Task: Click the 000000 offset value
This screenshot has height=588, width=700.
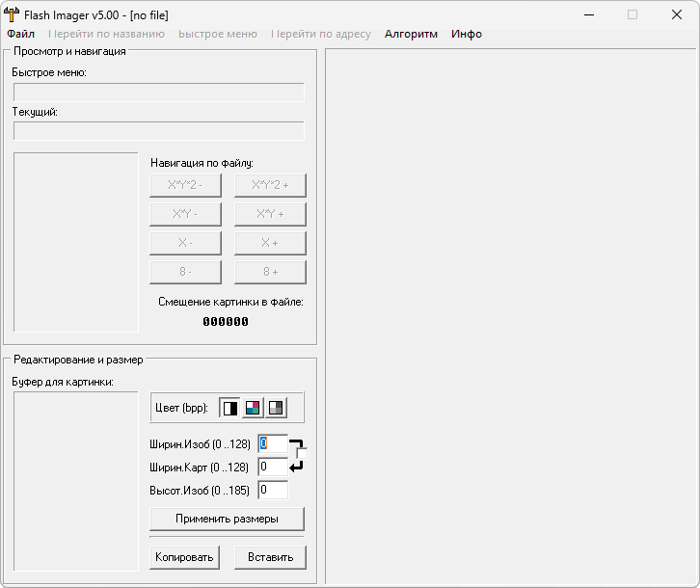Action: [226, 321]
